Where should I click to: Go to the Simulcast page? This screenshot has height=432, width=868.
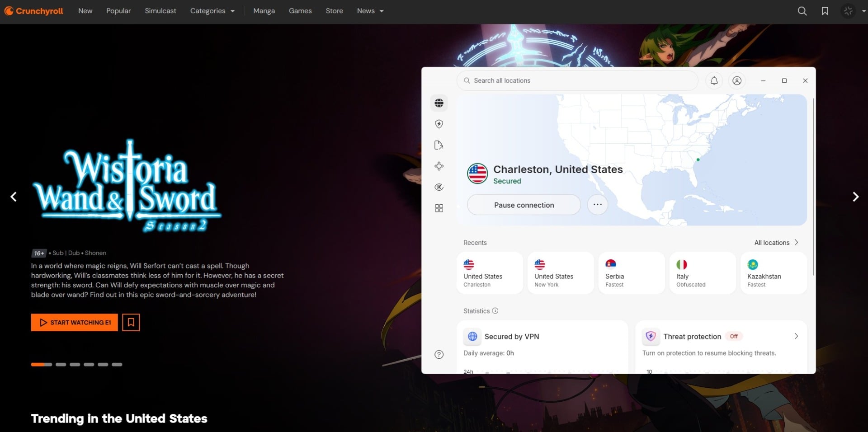[160, 11]
